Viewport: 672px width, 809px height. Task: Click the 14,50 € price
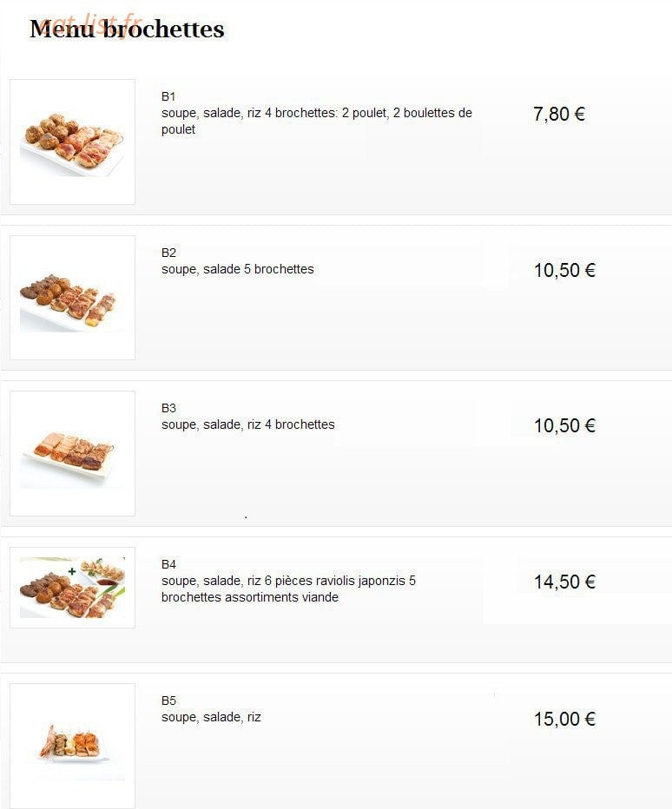point(564,582)
